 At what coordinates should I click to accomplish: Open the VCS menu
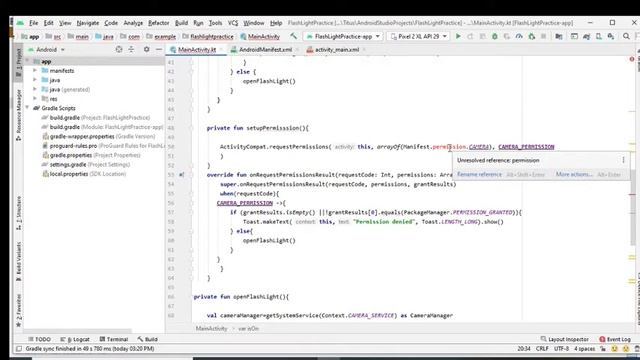pos(233,23)
